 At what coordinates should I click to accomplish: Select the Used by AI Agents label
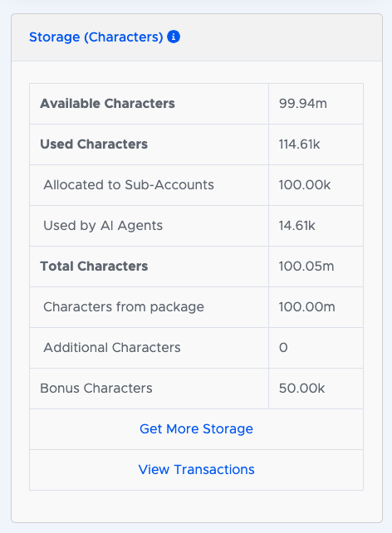click(103, 226)
